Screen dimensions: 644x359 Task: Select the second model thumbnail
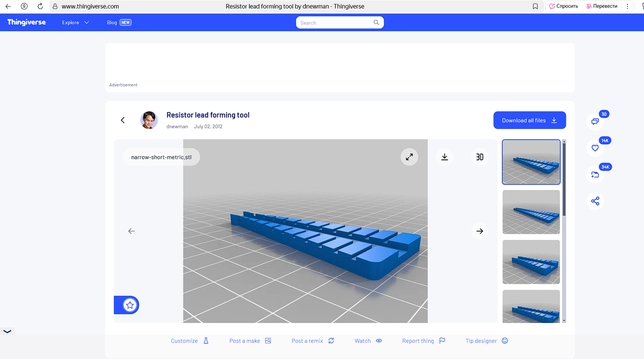click(531, 212)
